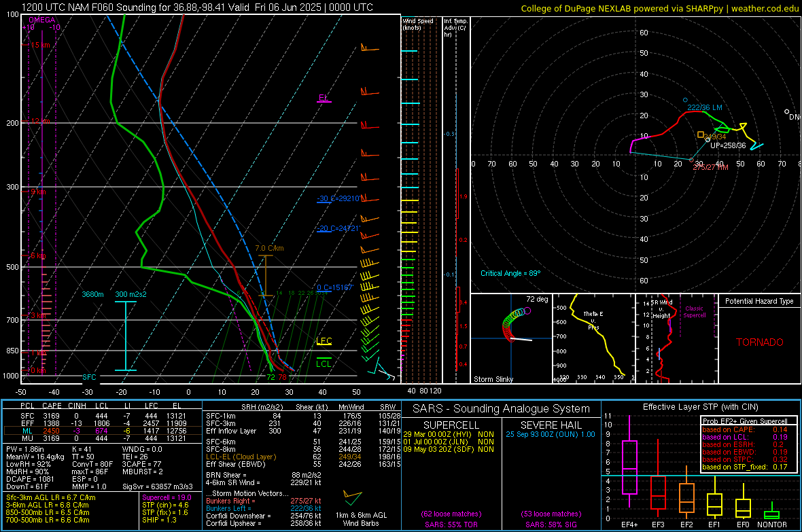The width and height of the screenshot is (802, 532).
Task: Click the SigSvr = 63857 m3/s3 value
Action: (x=158, y=486)
